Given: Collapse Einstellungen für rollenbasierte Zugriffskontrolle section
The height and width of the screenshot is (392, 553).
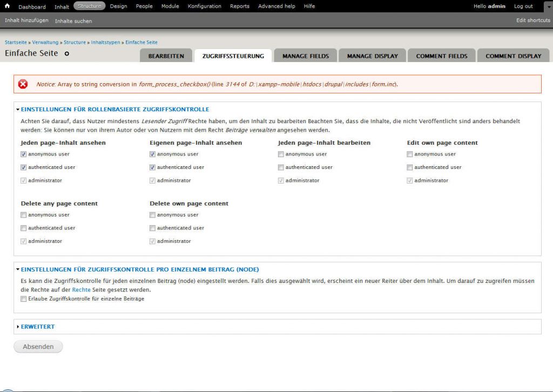Looking at the screenshot, I should point(114,109).
